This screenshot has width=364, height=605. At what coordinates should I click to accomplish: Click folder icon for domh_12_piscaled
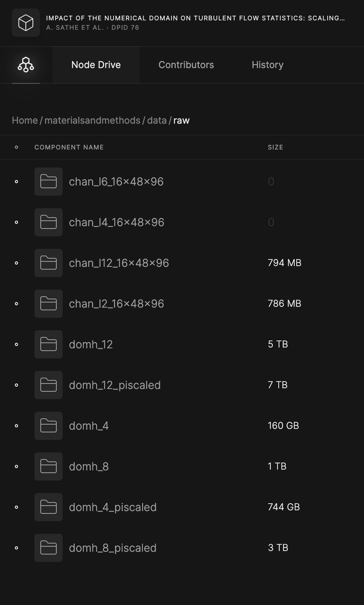(49, 385)
